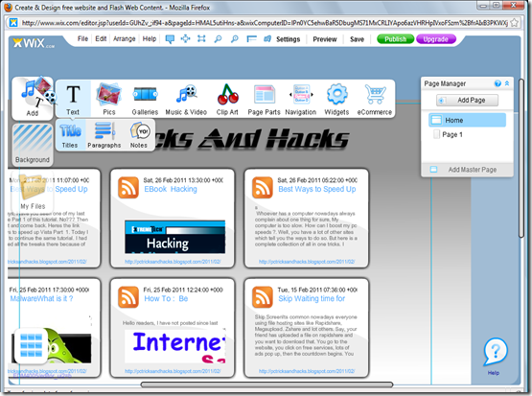Click the Hacking ExtremeTech thumbnail

[174, 237]
